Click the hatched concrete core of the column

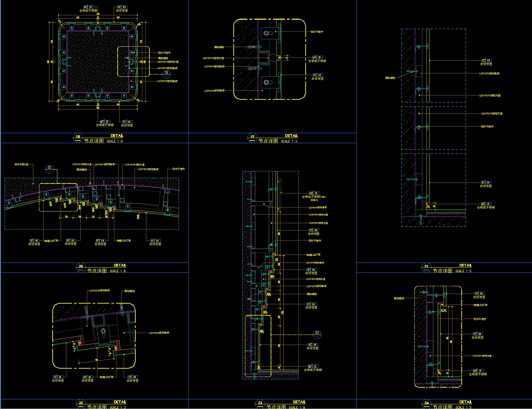[x=98, y=61]
